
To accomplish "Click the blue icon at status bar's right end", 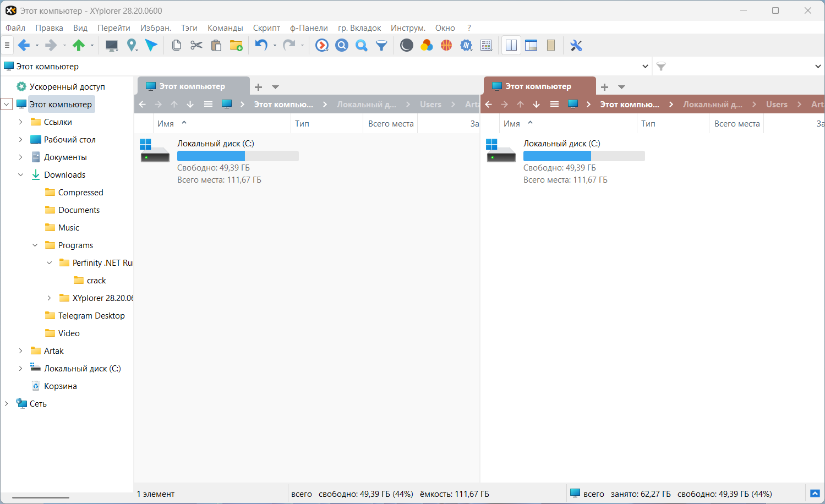I will [815, 494].
